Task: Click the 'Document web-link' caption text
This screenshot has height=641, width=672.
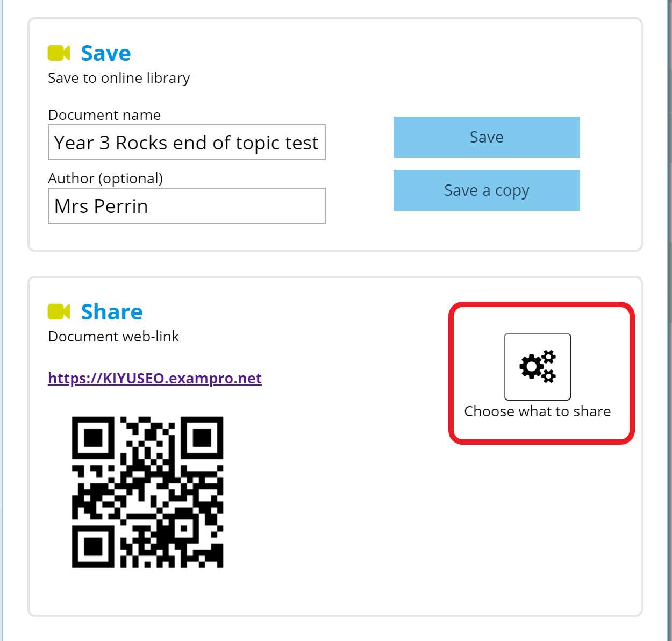Action: (113, 337)
